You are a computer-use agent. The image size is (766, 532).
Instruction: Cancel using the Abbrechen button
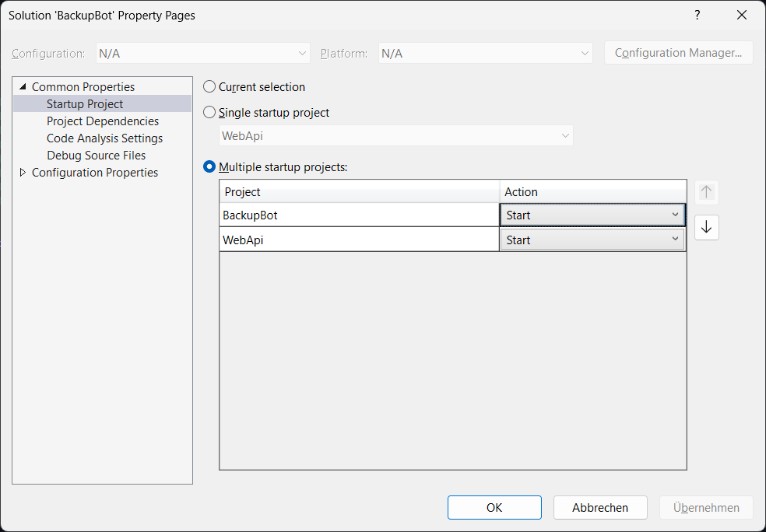[x=600, y=508]
